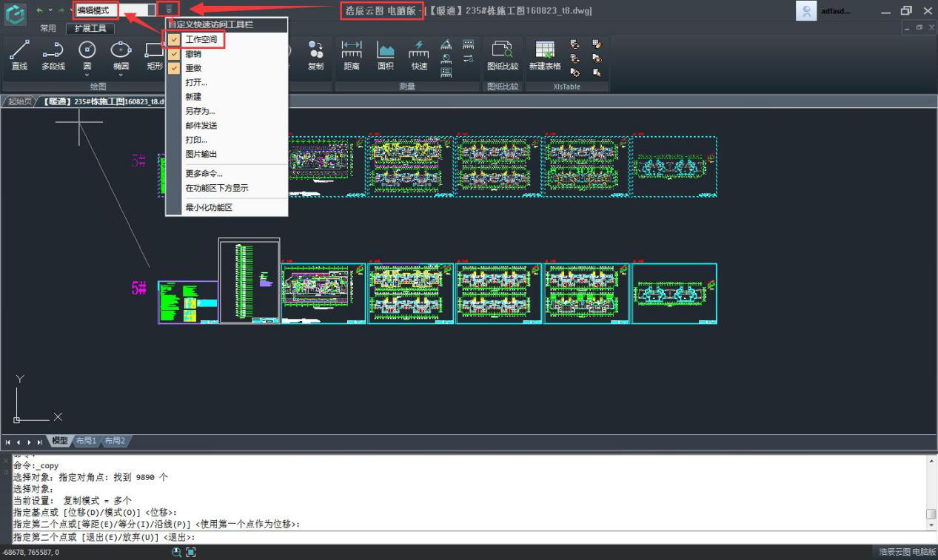Screen dimensions: 938x560
Task: Select the 模型 layout tab
Action: (60, 441)
